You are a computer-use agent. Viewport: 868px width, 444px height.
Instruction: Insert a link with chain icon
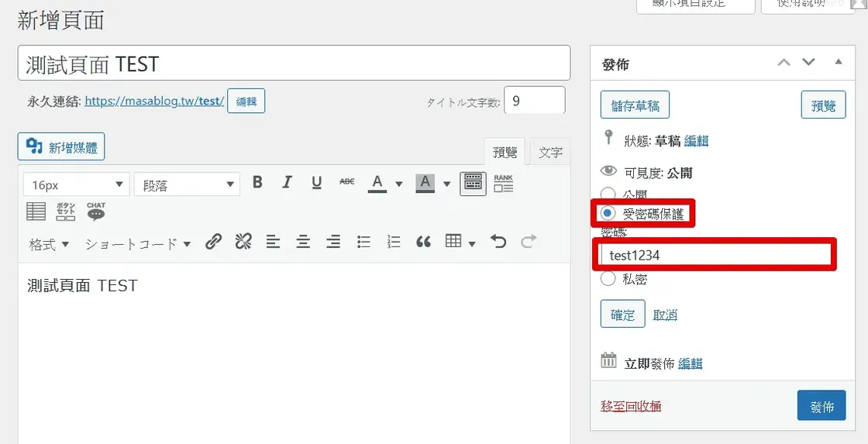point(213,242)
